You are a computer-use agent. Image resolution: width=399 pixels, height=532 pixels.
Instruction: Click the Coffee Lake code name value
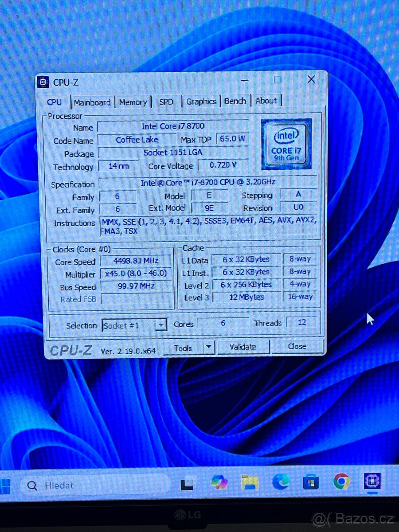click(137, 140)
